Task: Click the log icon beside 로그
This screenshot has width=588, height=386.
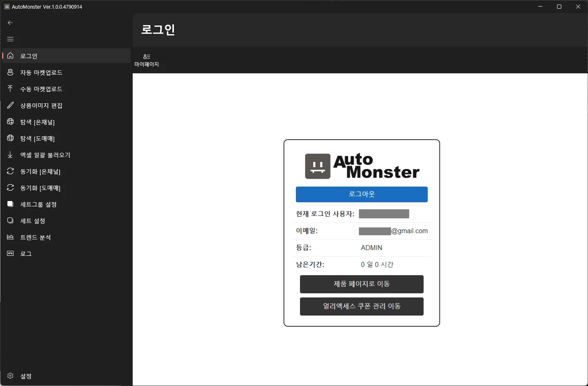Action: pyautogui.click(x=10, y=253)
